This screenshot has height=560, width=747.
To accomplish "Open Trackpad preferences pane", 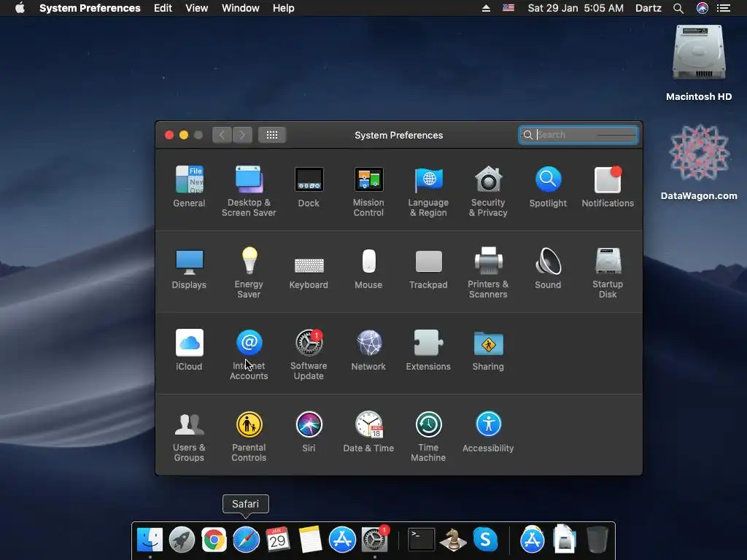I will pyautogui.click(x=428, y=268).
